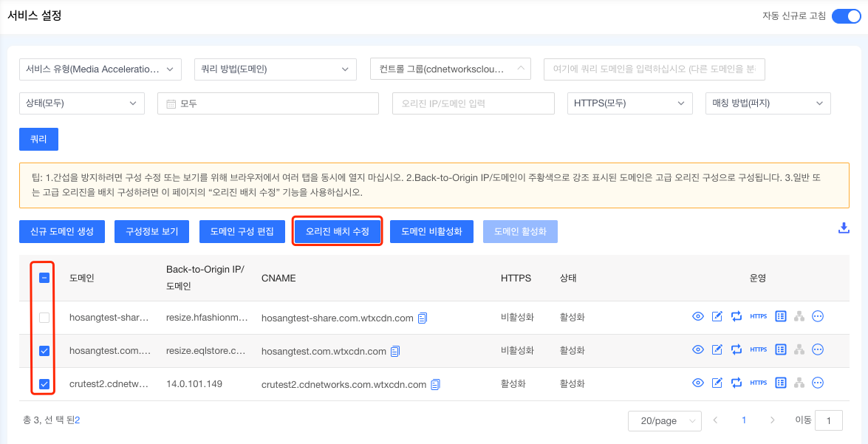Image resolution: width=868 pixels, height=444 pixels.
Task: Uncheck the crutest2.cdnetworks.com row checkbox
Action: (x=43, y=383)
